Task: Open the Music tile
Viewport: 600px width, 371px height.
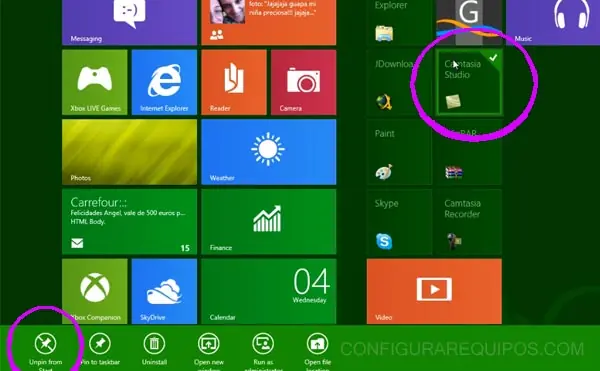Action: tap(553, 23)
